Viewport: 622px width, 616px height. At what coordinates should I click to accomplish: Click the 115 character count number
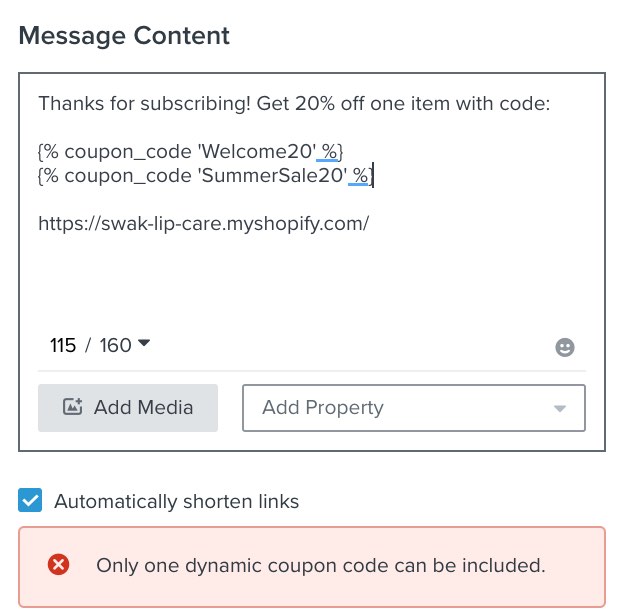click(x=63, y=346)
